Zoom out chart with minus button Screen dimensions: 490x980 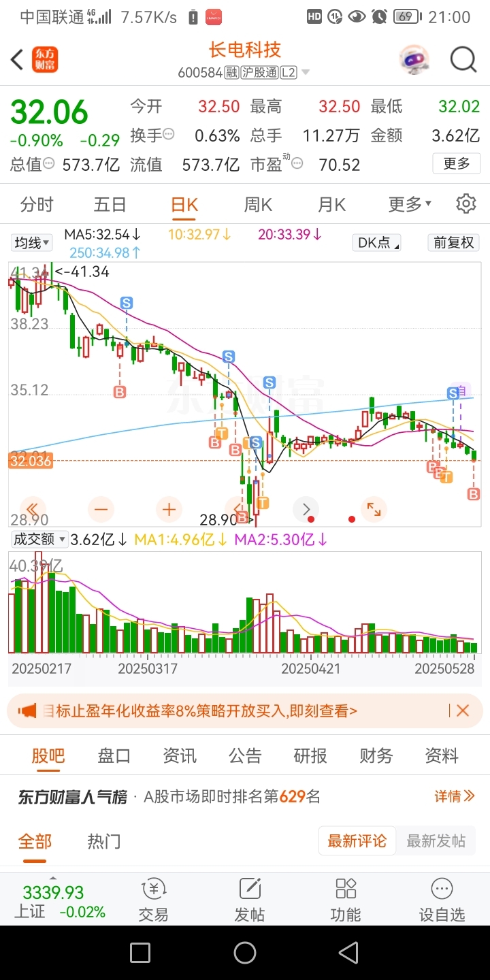[101, 509]
